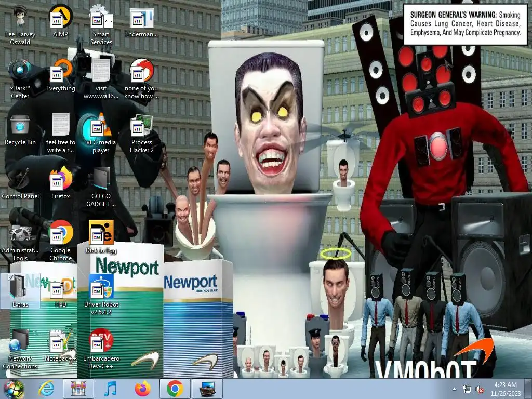
Task: Click the muted volume tray icon
Action: (480, 389)
